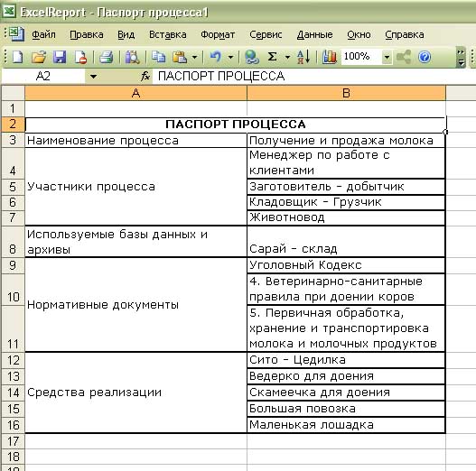Viewport: 476px width, 471px height.
Task: Select cell Ведерко для доения
Action: (346, 376)
